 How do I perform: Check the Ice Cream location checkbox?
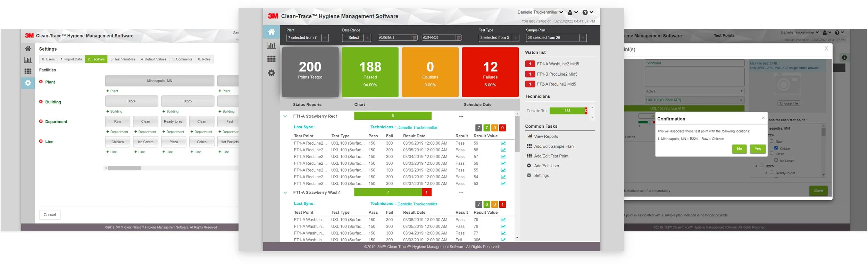click(x=776, y=160)
